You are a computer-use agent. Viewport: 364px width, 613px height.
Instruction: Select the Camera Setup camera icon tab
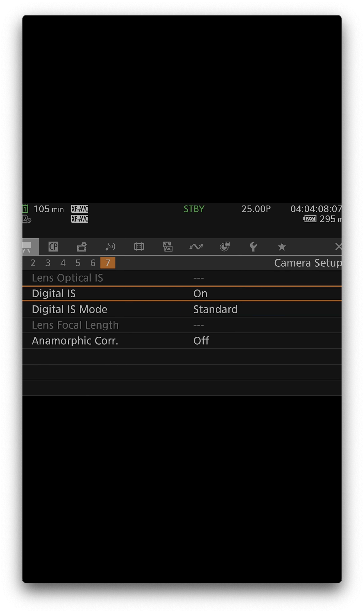pyautogui.click(x=27, y=246)
